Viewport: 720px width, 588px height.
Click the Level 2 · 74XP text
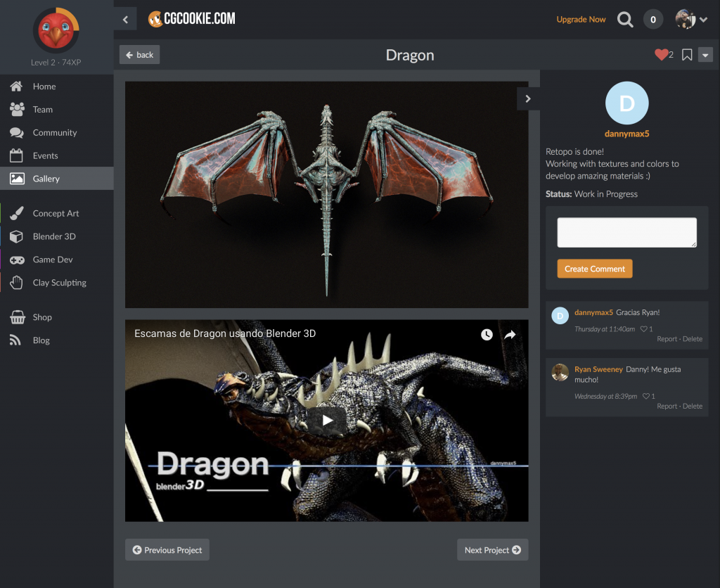pyautogui.click(x=56, y=63)
